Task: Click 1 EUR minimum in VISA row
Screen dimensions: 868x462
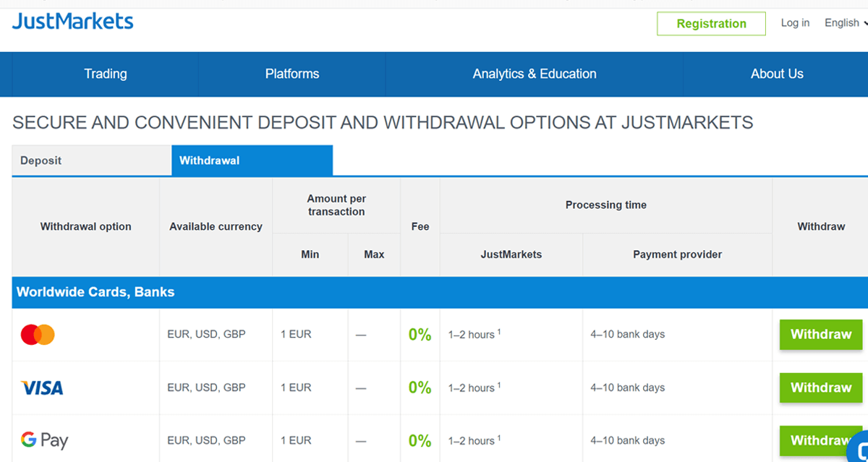Action: pyautogui.click(x=296, y=388)
